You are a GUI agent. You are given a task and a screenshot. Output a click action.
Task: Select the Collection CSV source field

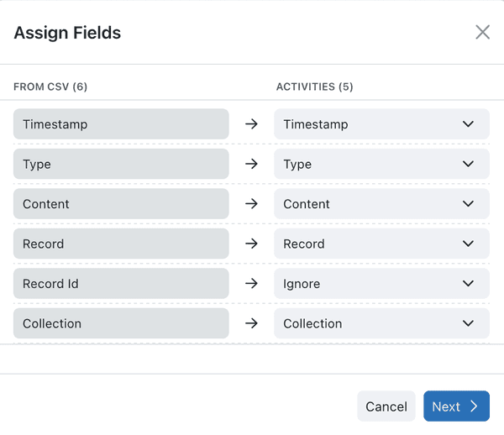(121, 323)
